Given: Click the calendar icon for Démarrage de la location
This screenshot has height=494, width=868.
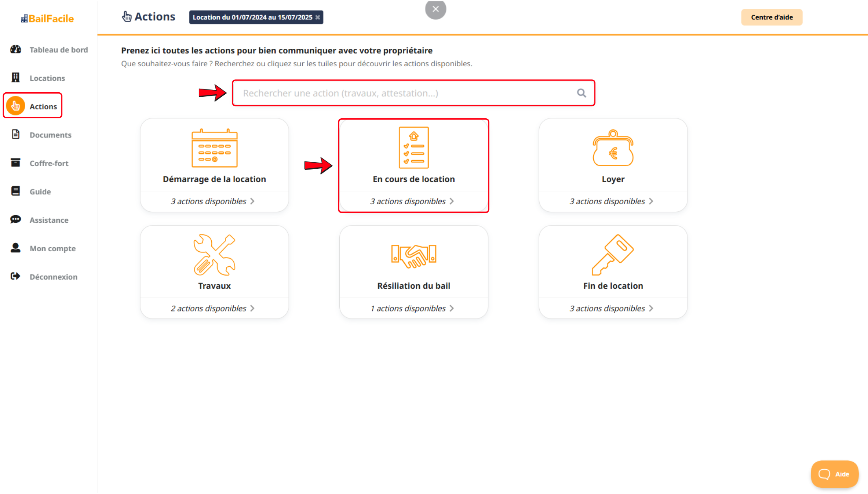Looking at the screenshot, I should [x=214, y=148].
